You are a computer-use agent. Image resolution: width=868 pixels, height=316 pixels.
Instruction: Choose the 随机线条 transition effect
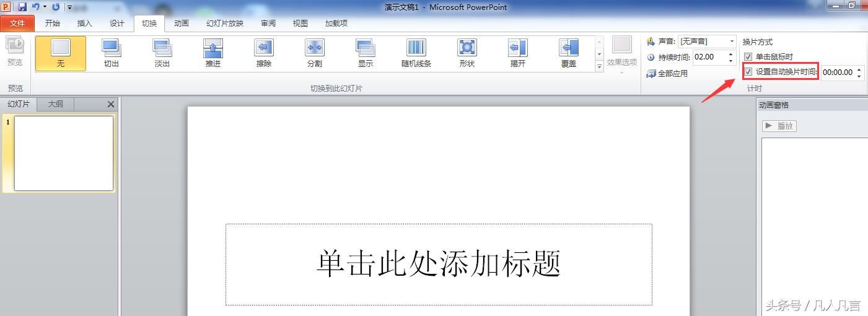[x=416, y=53]
